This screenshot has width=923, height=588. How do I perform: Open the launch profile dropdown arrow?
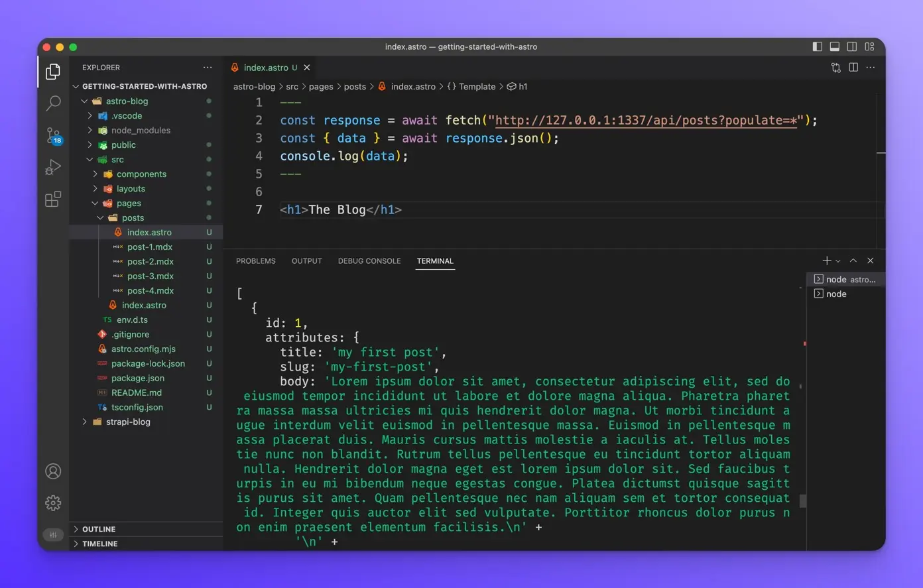coord(838,261)
